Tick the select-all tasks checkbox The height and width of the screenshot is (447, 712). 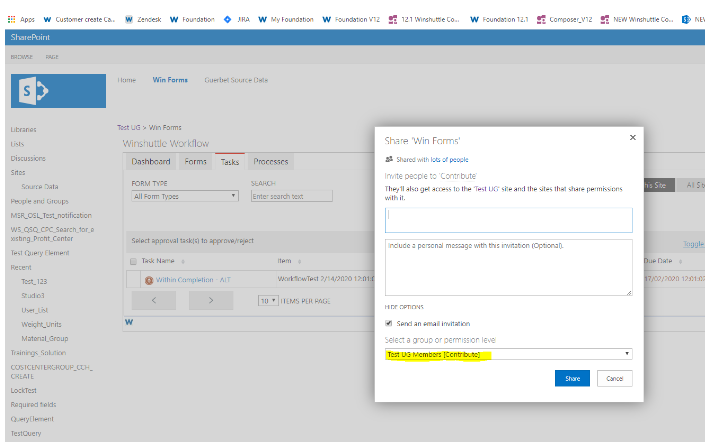click(x=133, y=261)
